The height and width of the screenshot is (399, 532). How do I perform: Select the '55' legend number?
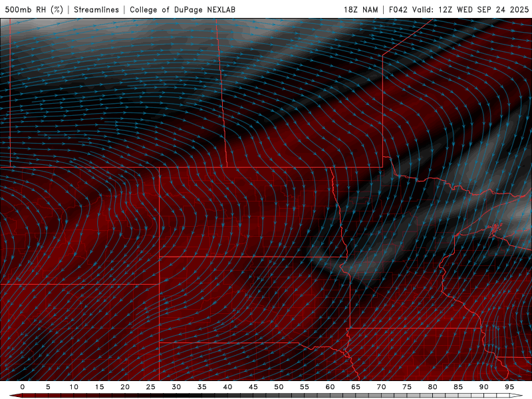pyautogui.click(x=305, y=387)
